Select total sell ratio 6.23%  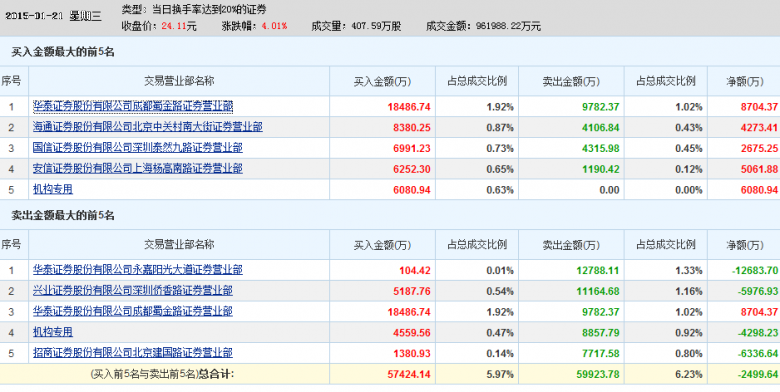[x=689, y=375]
